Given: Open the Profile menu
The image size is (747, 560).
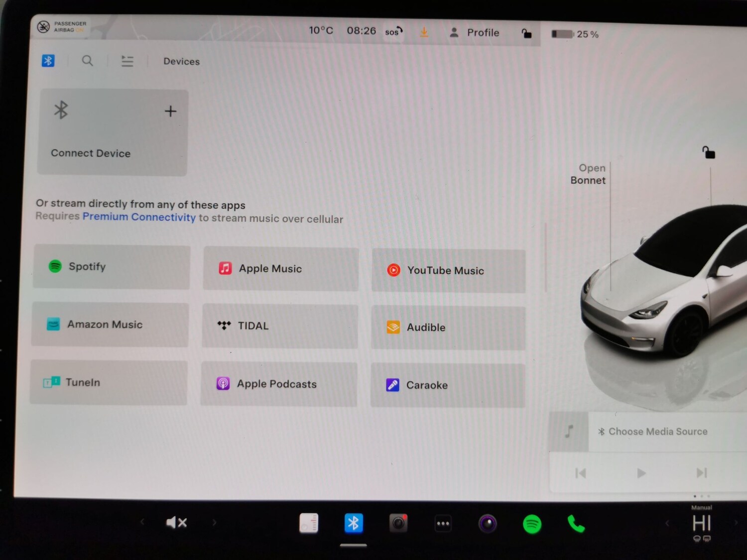Looking at the screenshot, I should [475, 32].
